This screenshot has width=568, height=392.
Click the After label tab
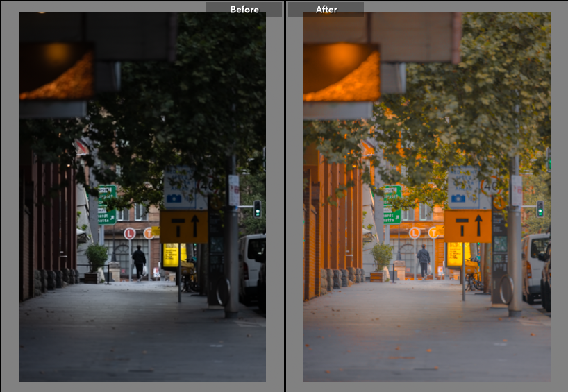pyautogui.click(x=326, y=9)
